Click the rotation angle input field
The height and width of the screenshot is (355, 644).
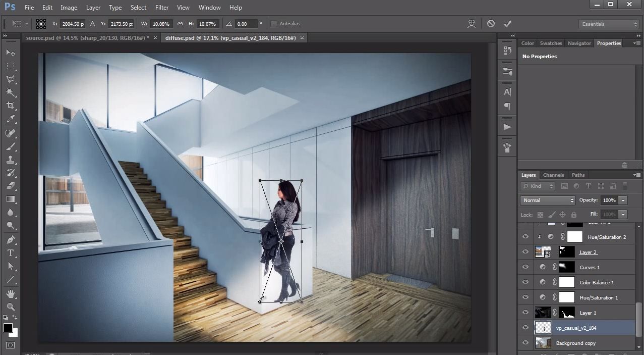coord(245,24)
